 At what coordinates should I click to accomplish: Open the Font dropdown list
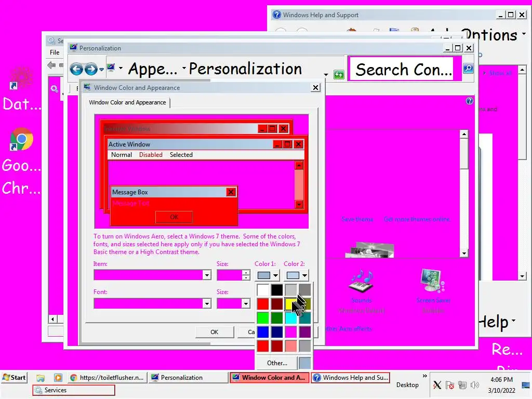pyautogui.click(x=207, y=303)
